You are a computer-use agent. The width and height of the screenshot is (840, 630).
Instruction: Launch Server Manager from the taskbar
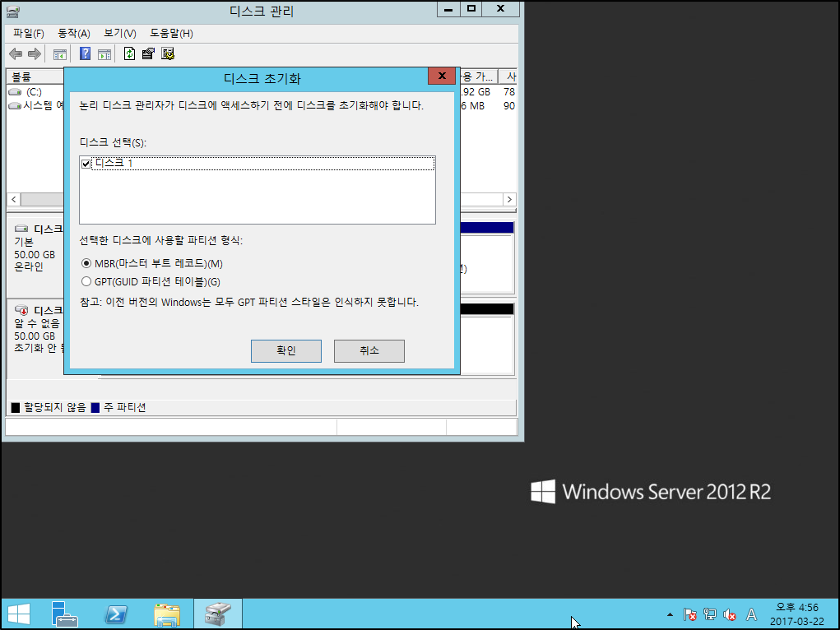(65, 614)
